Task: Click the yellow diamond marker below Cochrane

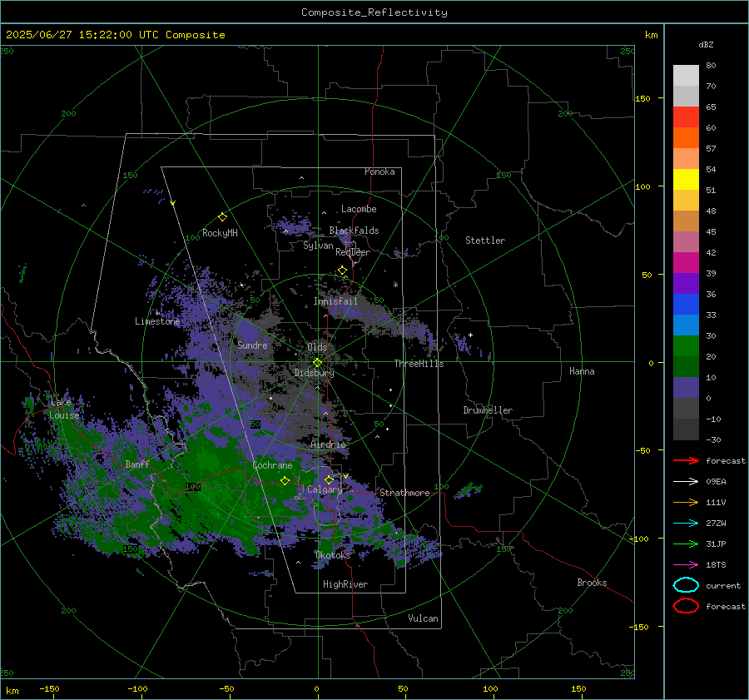Action: pyautogui.click(x=285, y=480)
